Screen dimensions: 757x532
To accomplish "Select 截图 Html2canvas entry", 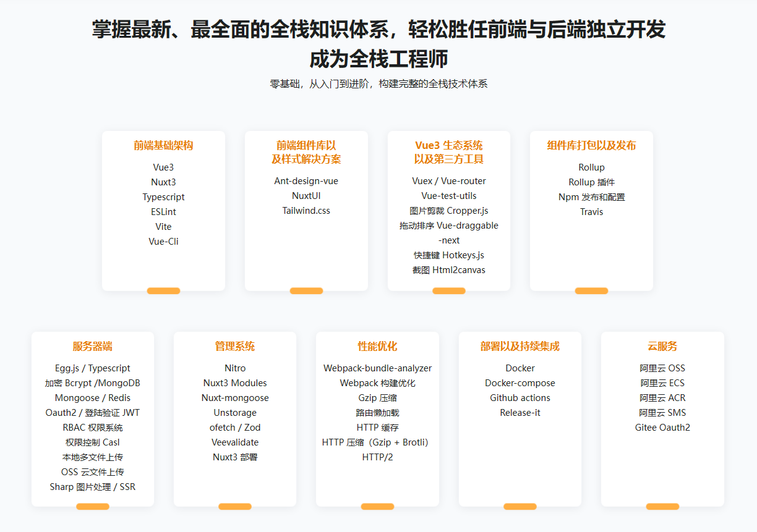I will coord(449,270).
